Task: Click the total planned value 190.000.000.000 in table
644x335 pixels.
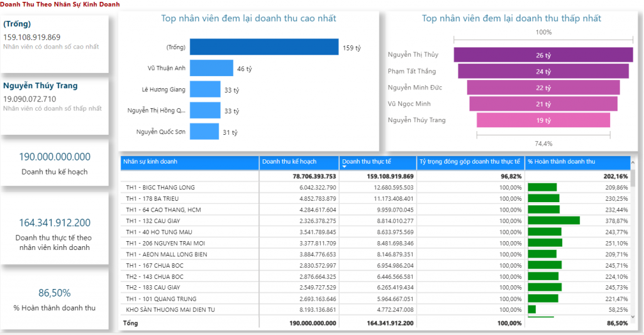Action: click(313, 323)
